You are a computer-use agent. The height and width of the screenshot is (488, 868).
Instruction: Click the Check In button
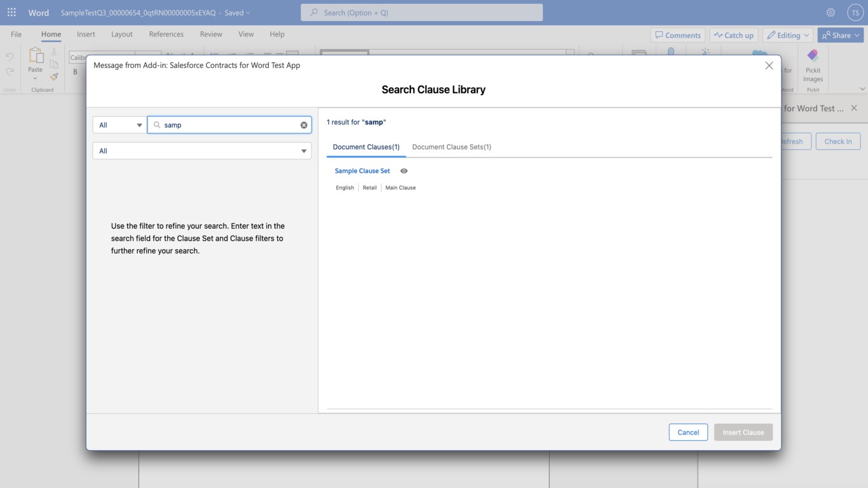click(x=838, y=141)
